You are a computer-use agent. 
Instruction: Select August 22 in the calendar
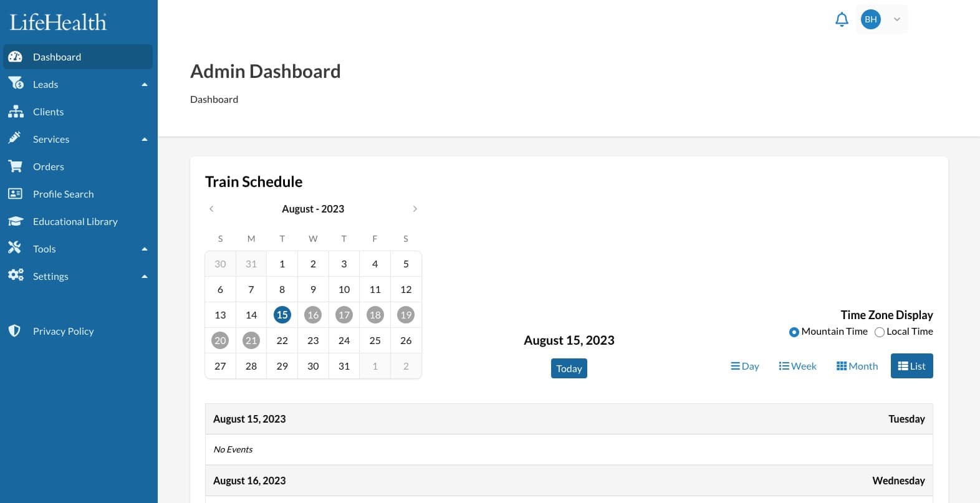click(x=282, y=340)
